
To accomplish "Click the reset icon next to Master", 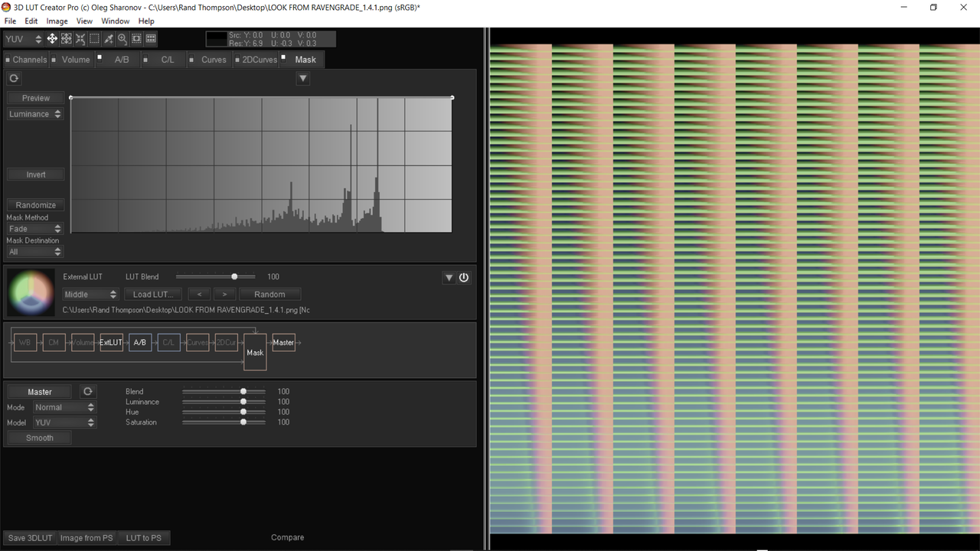I will coord(88,391).
